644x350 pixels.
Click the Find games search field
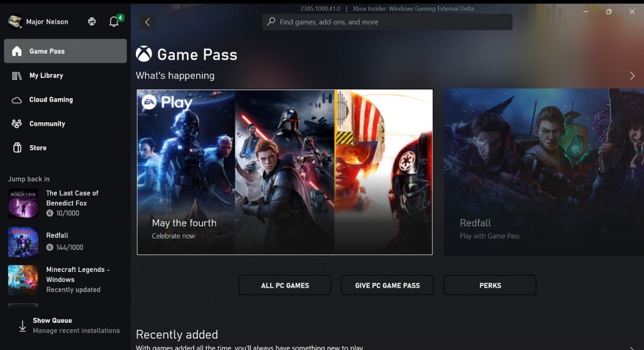(387, 22)
